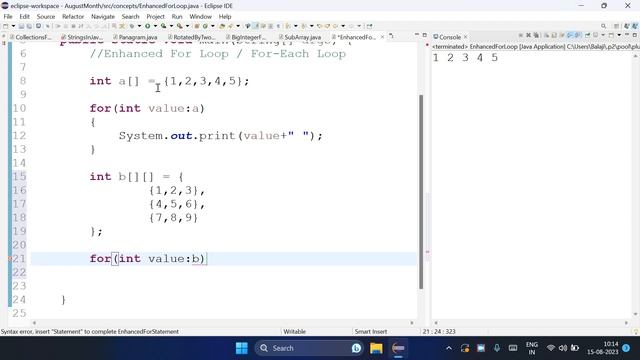Viewport: 640px width, 360px height.
Task: Show hidden system tray icons chevron
Action: (x=449, y=348)
